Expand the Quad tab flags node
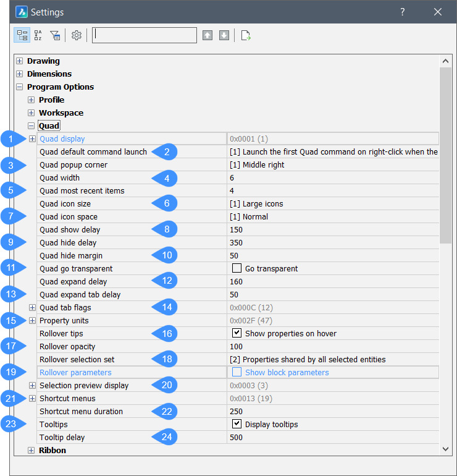This screenshot has height=476, width=457. (32, 307)
